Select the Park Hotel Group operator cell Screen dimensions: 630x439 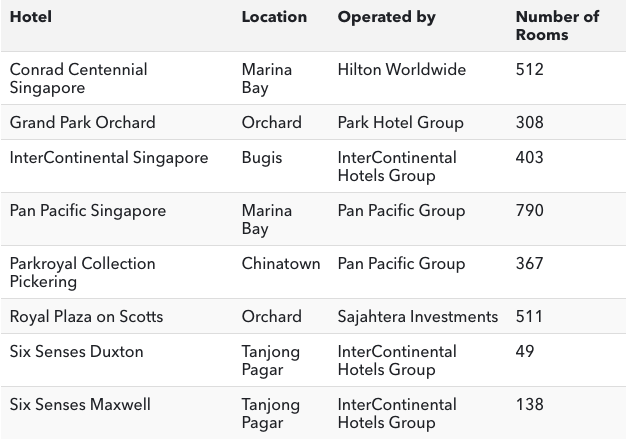click(401, 122)
